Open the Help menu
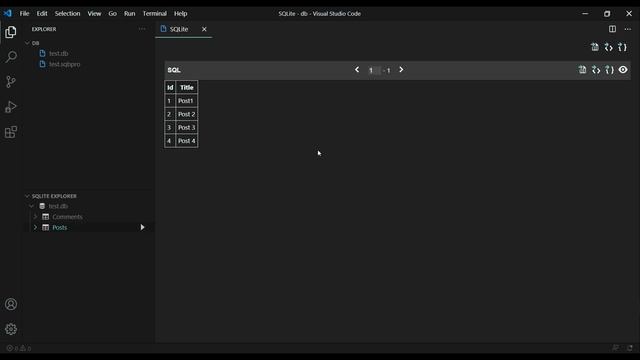The width and height of the screenshot is (640, 360). [180, 13]
